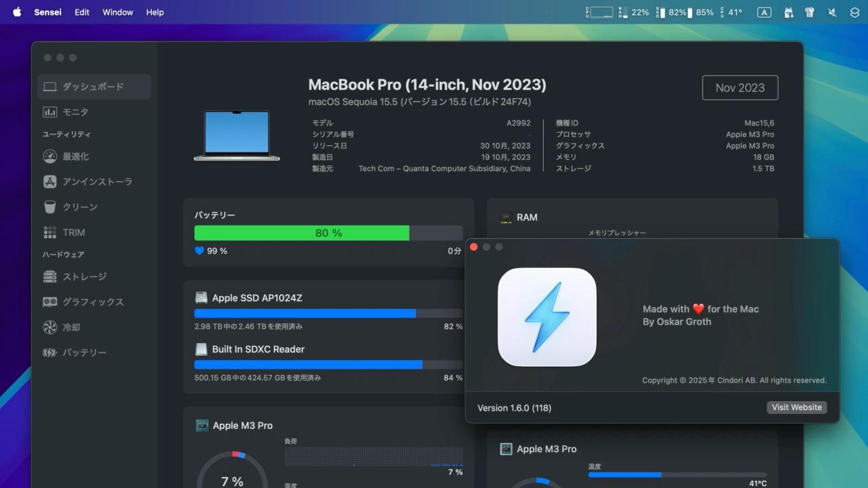Open the Help menu
The image size is (868, 488).
coord(155,12)
